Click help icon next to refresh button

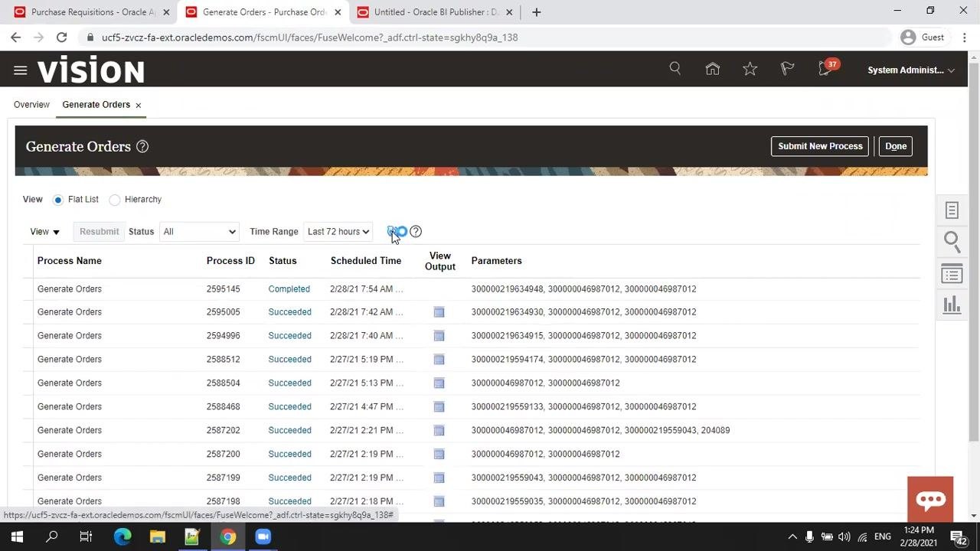click(416, 231)
